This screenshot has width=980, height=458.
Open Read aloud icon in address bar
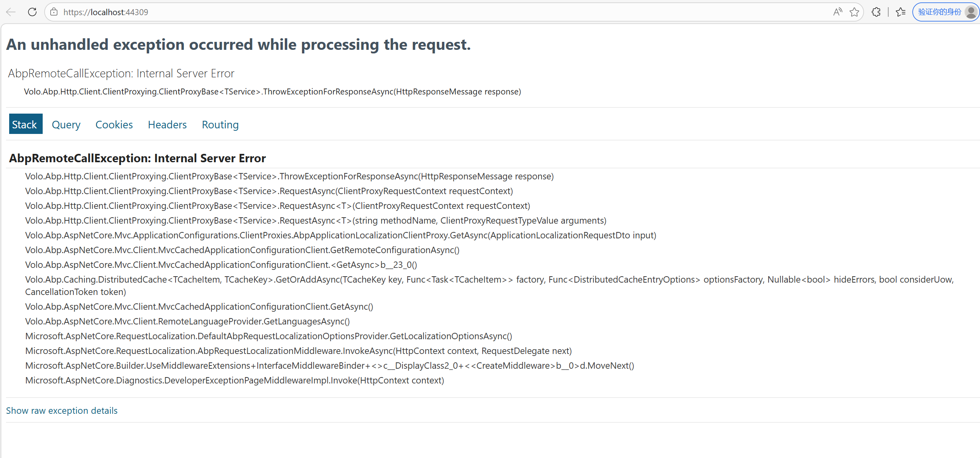837,12
